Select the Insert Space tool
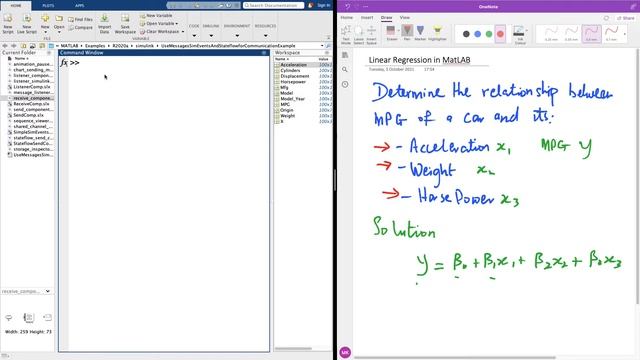This screenshot has width=640, height=360. (x=371, y=34)
